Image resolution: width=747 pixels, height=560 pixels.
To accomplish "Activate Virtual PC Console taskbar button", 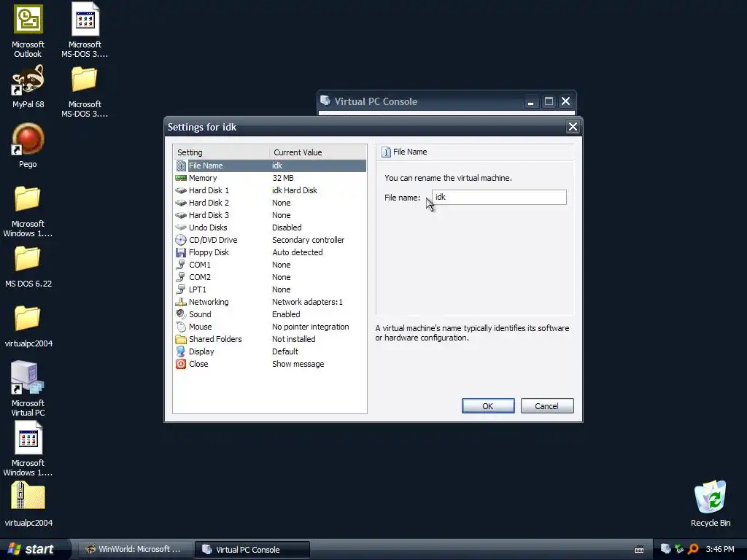I will coord(252,549).
